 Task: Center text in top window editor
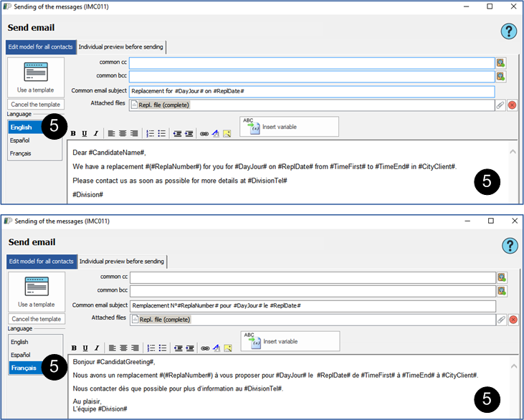coord(123,133)
